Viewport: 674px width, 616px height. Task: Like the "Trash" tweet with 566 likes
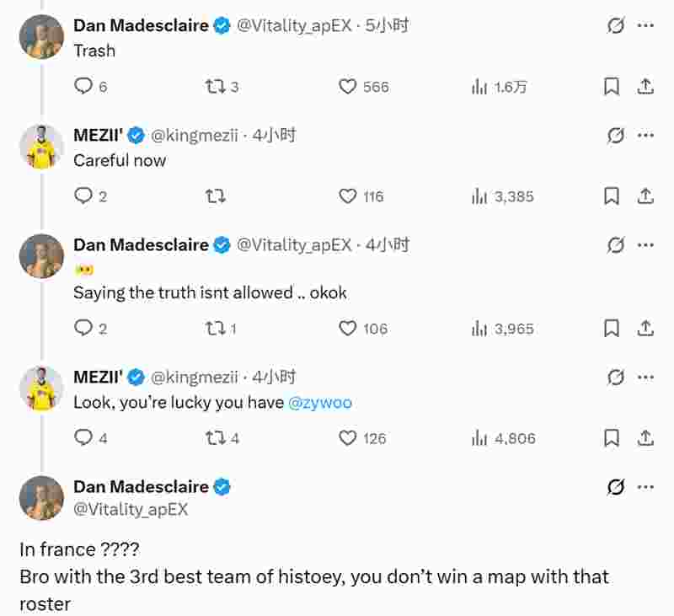point(348,86)
